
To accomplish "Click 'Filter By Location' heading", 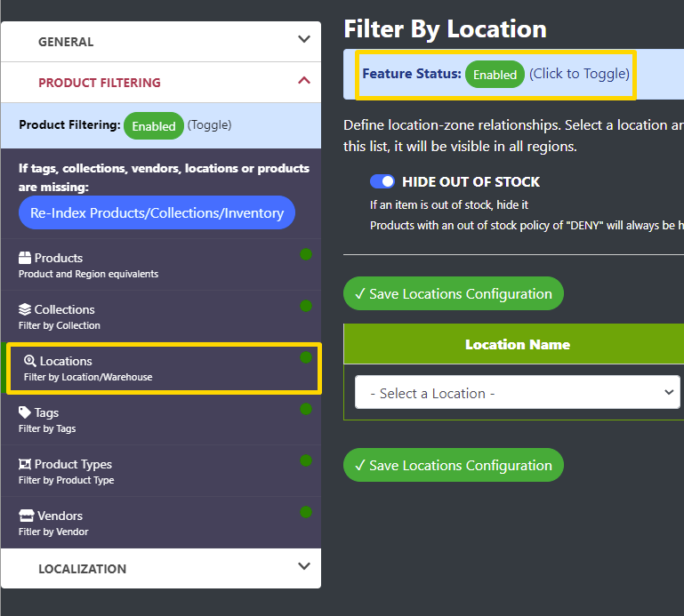I will 446,28.
